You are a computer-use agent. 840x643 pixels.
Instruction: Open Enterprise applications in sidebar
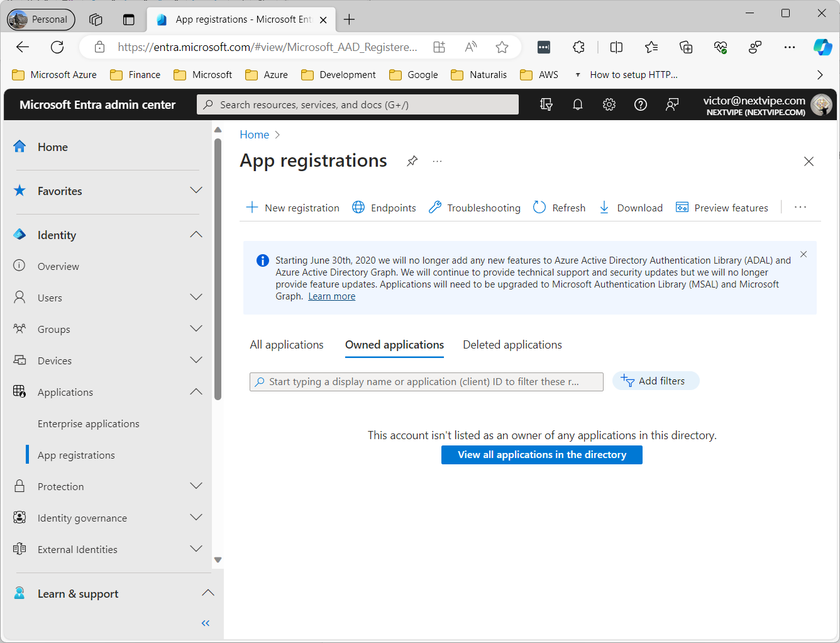pyautogui.click(x=89, y=423)
